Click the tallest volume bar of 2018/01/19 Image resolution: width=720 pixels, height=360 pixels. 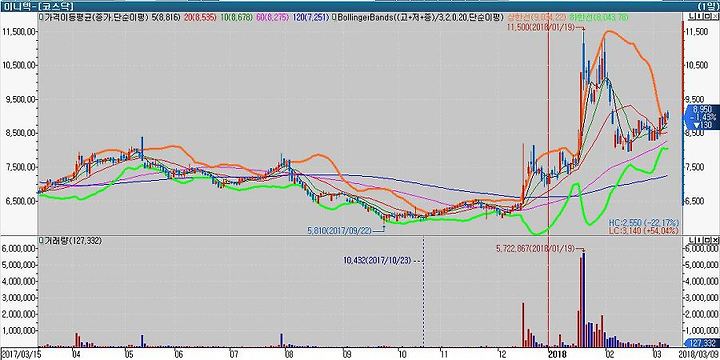point(584,299)
